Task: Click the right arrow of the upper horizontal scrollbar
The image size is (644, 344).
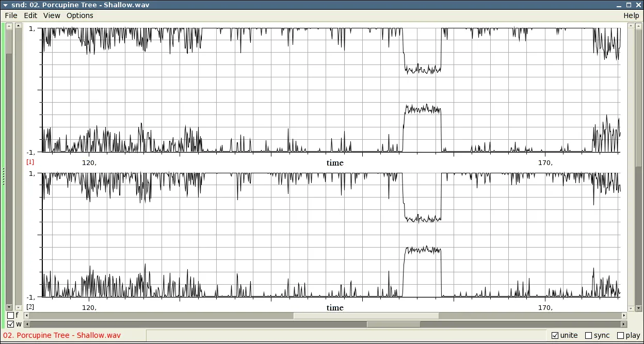Action: [x=624, y=316]
